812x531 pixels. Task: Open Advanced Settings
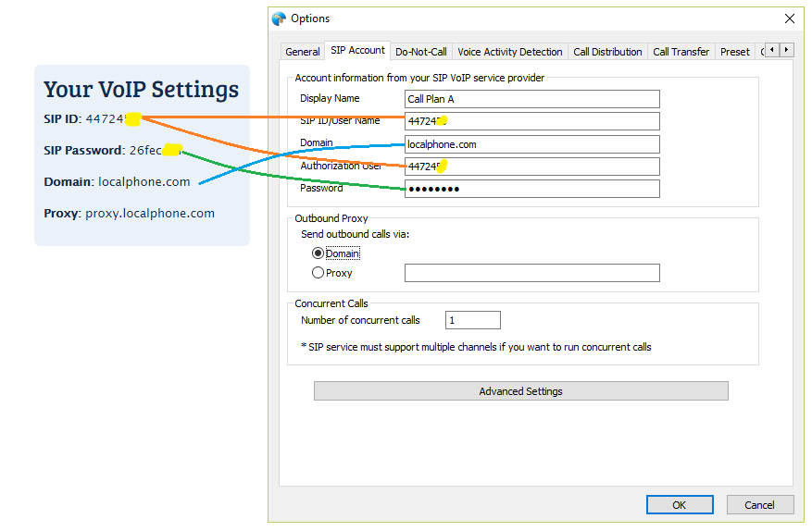[520, 391]
